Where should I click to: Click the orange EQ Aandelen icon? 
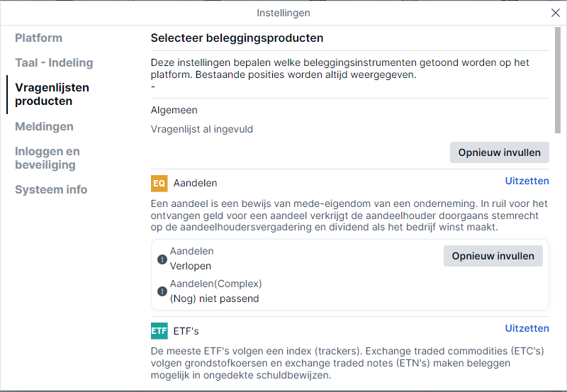[159, 183]
